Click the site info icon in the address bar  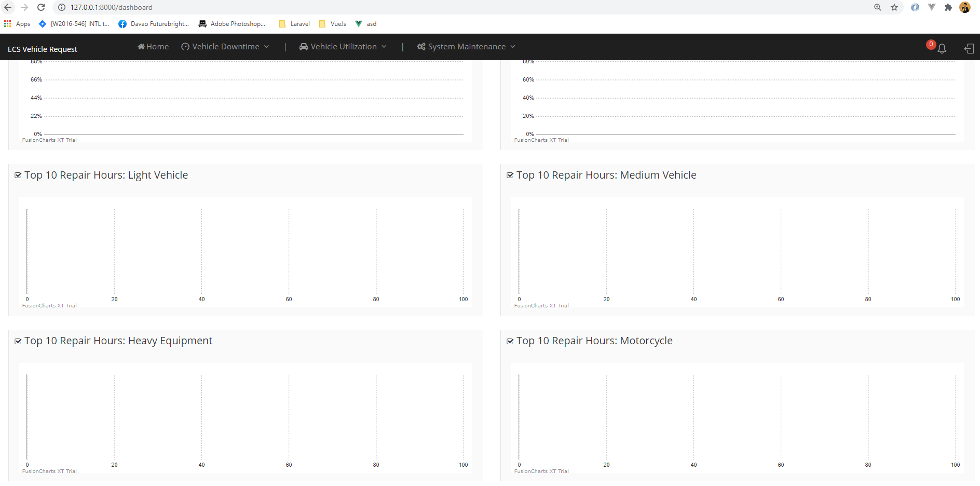(x=62, y=7)
